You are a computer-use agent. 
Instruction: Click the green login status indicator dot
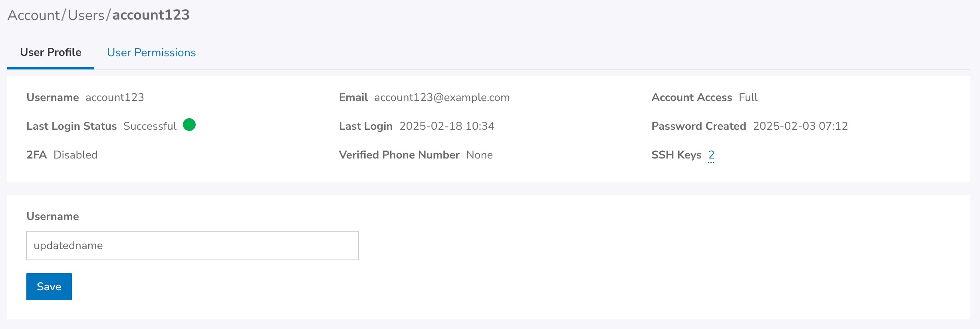click(189, 125)
